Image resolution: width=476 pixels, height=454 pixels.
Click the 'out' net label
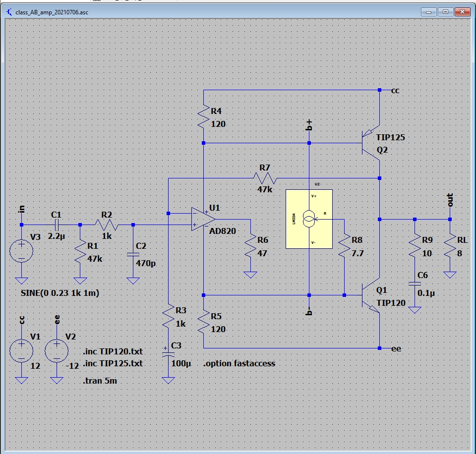(450, 200)
